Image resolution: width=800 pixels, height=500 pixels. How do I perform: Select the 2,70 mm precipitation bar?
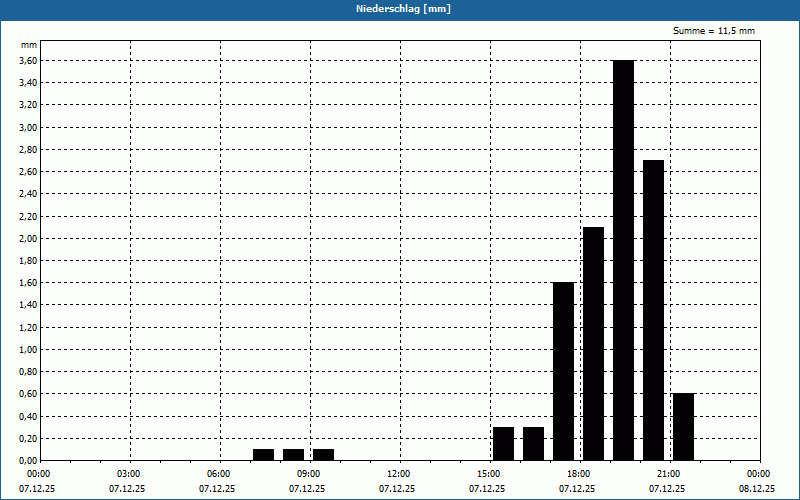(x=653, y=310)
